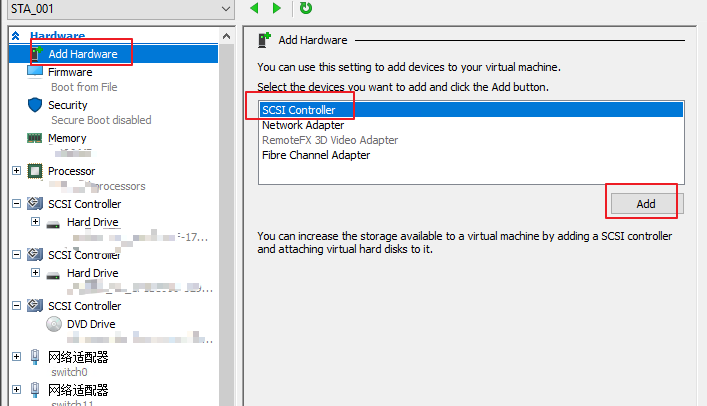The image size is (707, 406).
Task: Click the second SCSI Controller icon
Action: click(35, 254)
